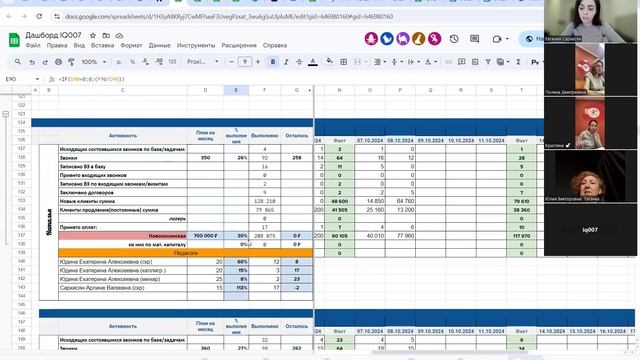Format cell as percent
This screenshot has width=640, height=360.
(x=132, y=62)
